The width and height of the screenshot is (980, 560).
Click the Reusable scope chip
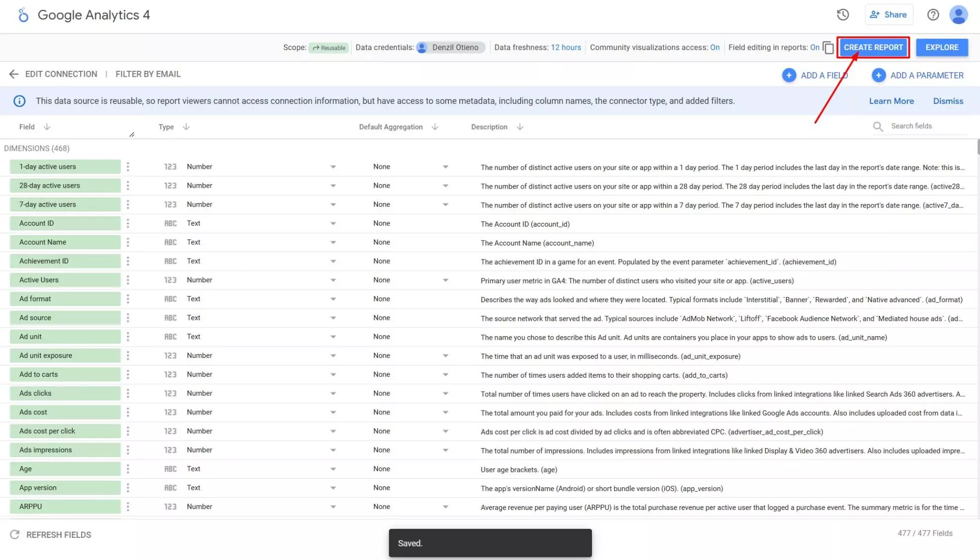point(329,48)
